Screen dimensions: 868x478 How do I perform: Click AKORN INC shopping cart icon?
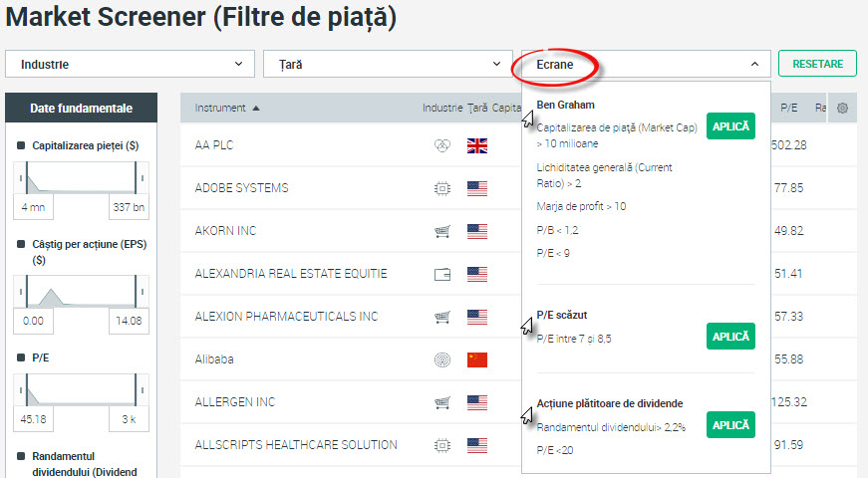pyautogui.click(x=442, y=231)
